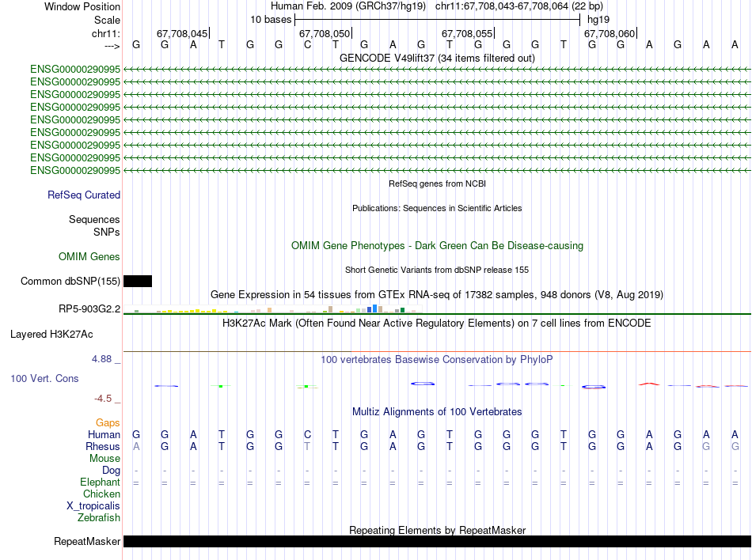Click the black dbSNP variant box

[138, 282]
